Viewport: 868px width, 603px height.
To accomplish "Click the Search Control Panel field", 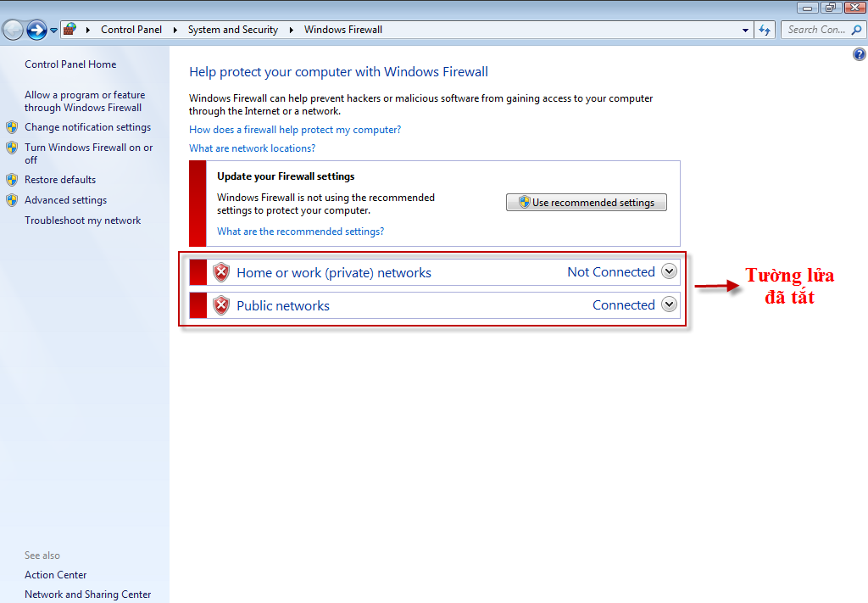I will [x=822, y=30].
